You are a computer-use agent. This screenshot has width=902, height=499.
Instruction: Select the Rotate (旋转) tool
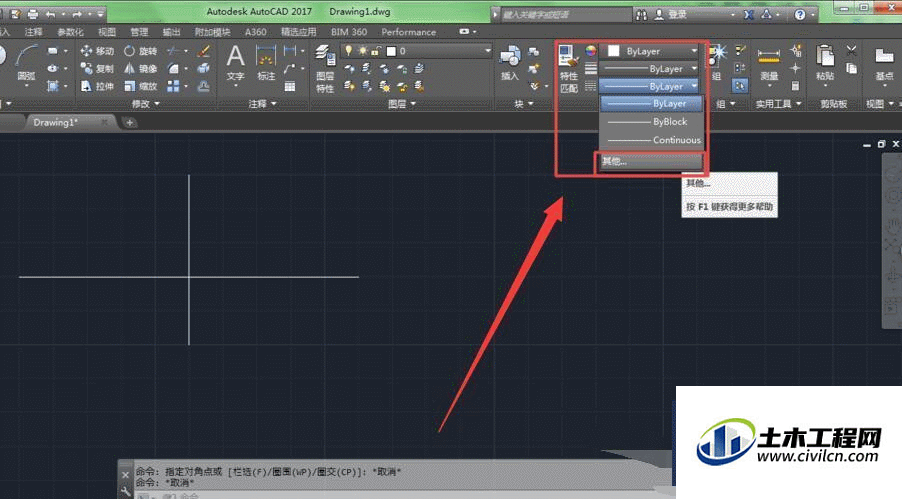(x=140, y=51)
